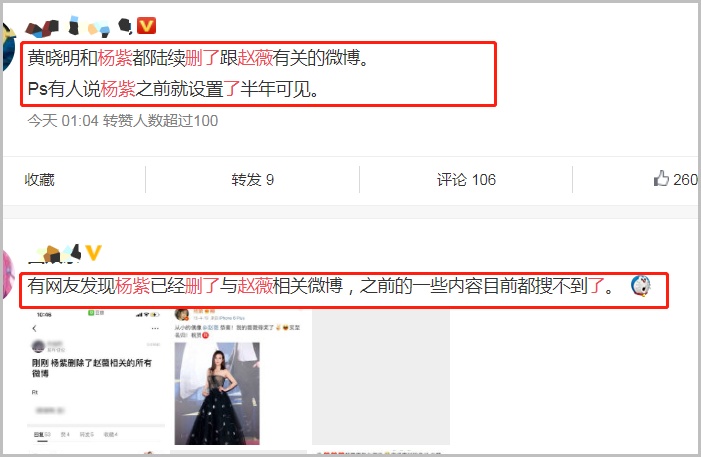Click the orange V verification badge
This screenshot has height=457, width=701.
(x=146, y=25)
